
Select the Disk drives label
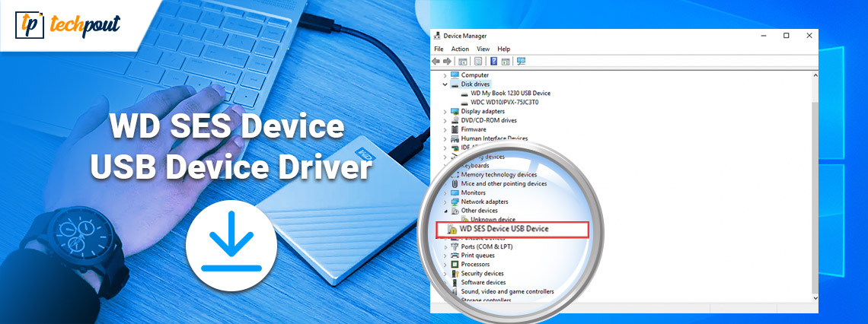[x=476, y=84]
